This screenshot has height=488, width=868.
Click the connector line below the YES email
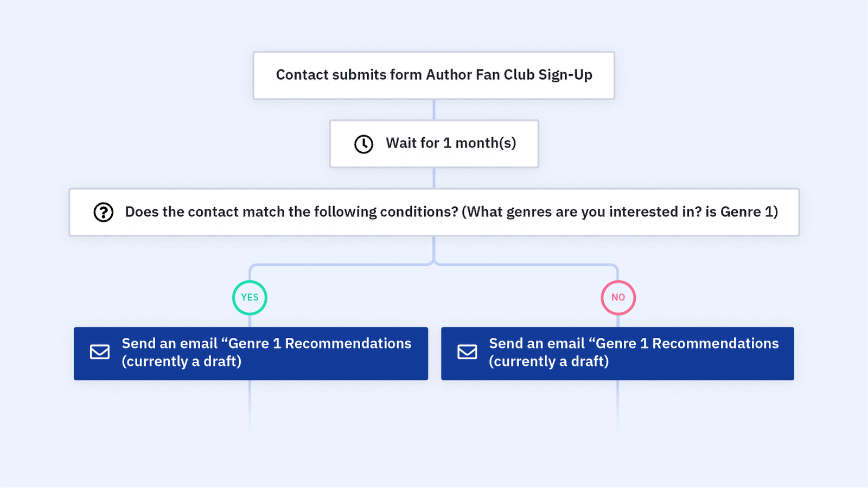click(250, 404)
